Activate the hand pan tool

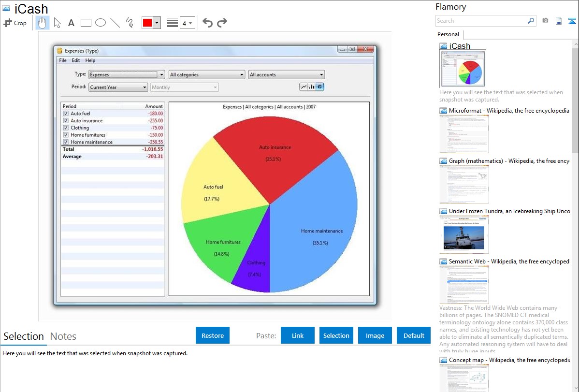tap(43, 23)
